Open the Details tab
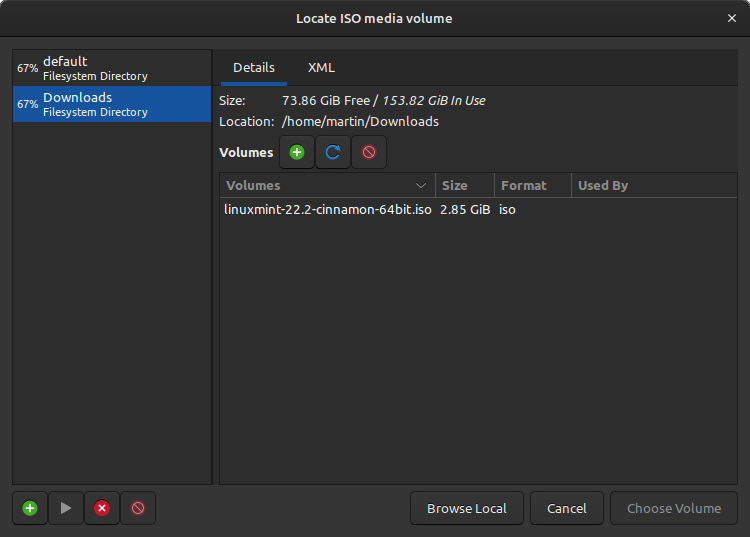 click(254, 67)
